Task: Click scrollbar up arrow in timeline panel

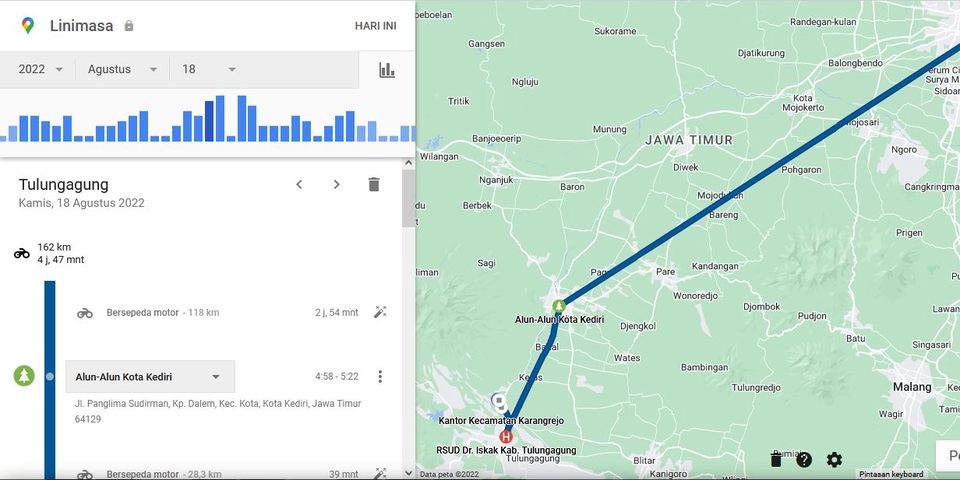Action: 408,163
